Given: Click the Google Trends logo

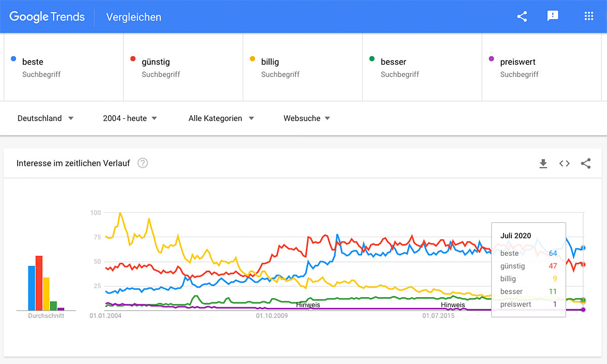Looking at the screenshot, I should pyautogui.click(x=47, y=17).
